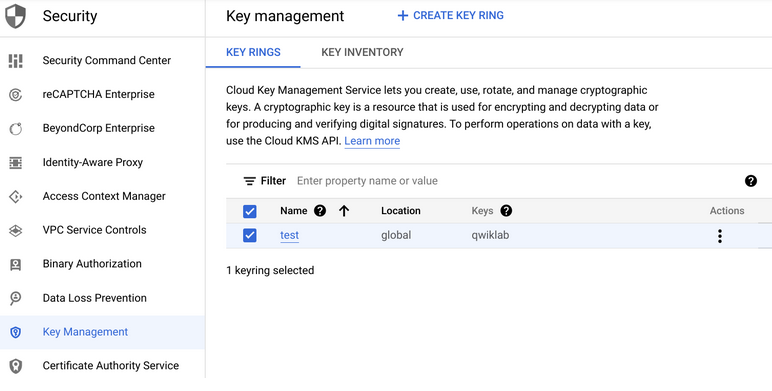
Task: Click the '1 keyring selected' text
Action: (270, 270)
